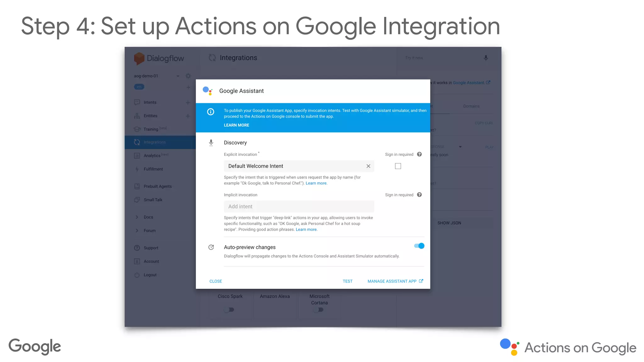Screen dimensions: 644x362
Task: Click the Integrations header sync icon
Action: pos(212,58)
